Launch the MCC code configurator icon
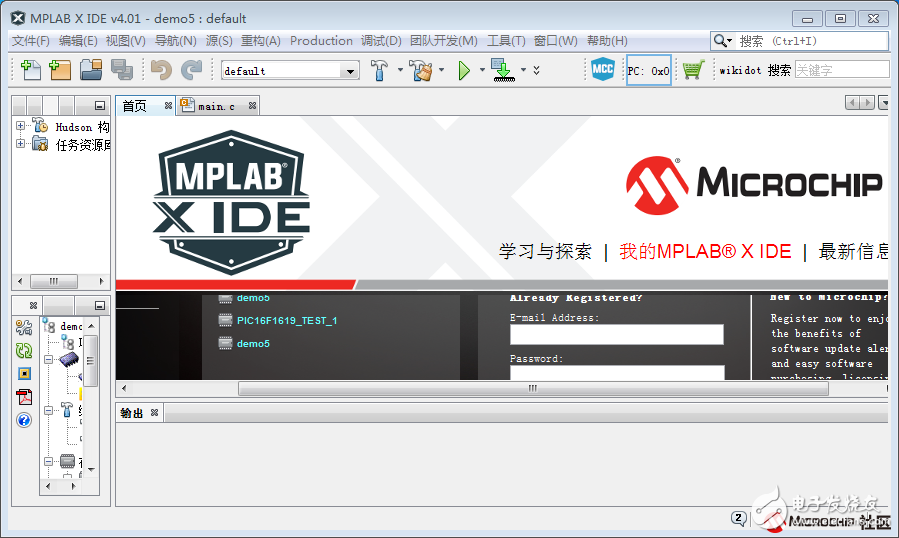Viewport: 899px width, 538px height. coord(602,70)
